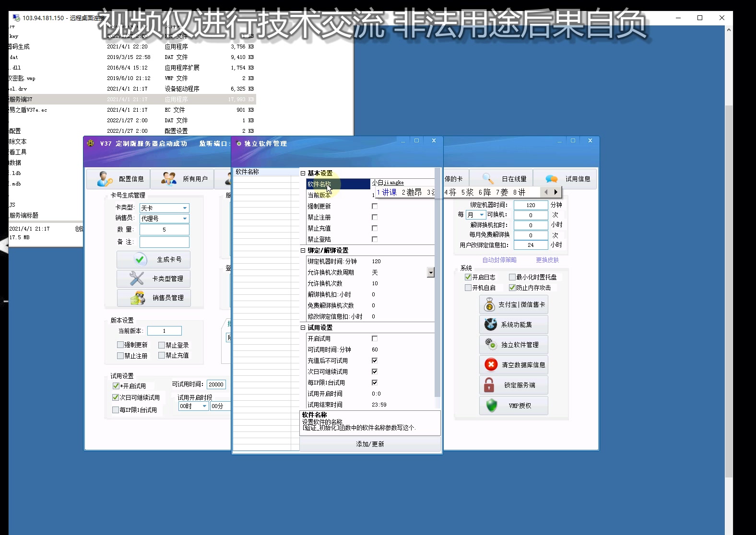
Task: Click the remote desktop connection title icon
Action: pos(16,18)
